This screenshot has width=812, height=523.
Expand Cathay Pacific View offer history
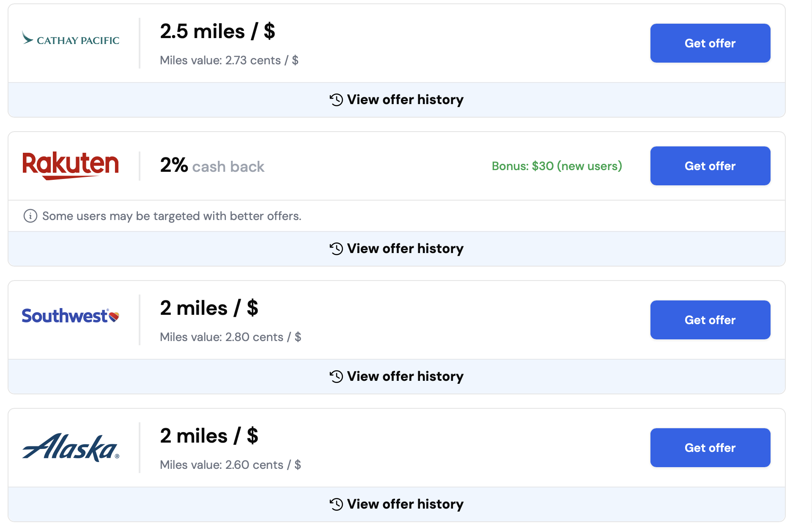pos(405,100)
